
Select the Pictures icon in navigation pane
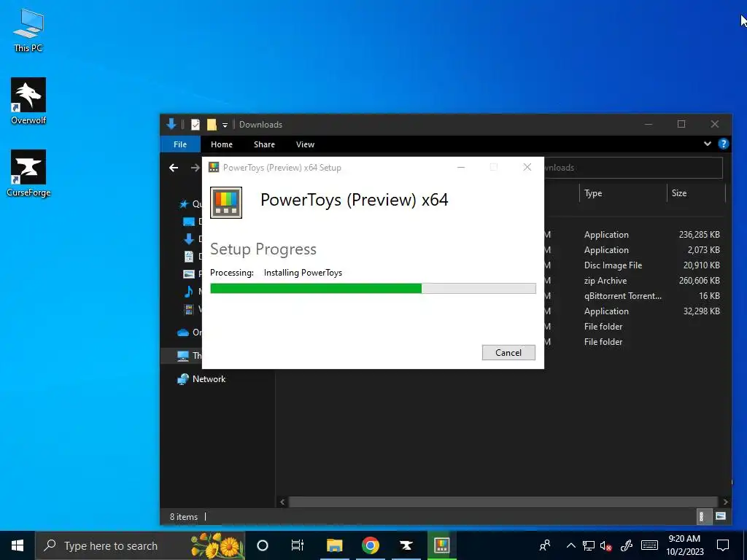[x=189, y=274]
